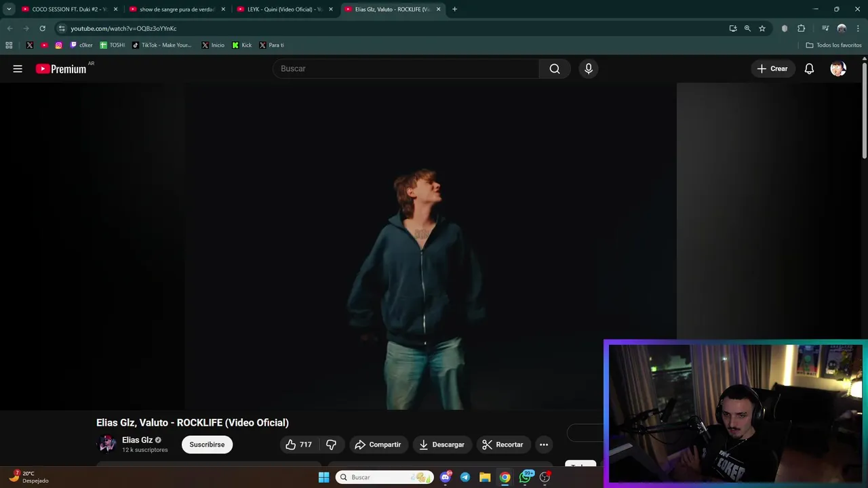The image size is (868, 488).
Task: Start voice search with microphone icon
Action: (589, 68)
